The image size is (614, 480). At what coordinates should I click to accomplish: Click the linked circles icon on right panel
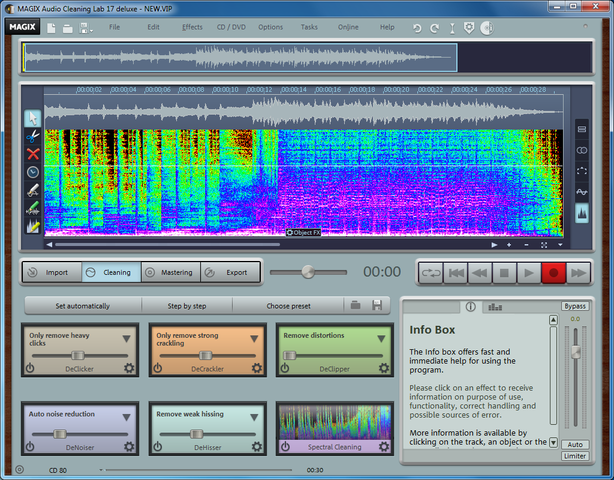(x=582, y=150)
